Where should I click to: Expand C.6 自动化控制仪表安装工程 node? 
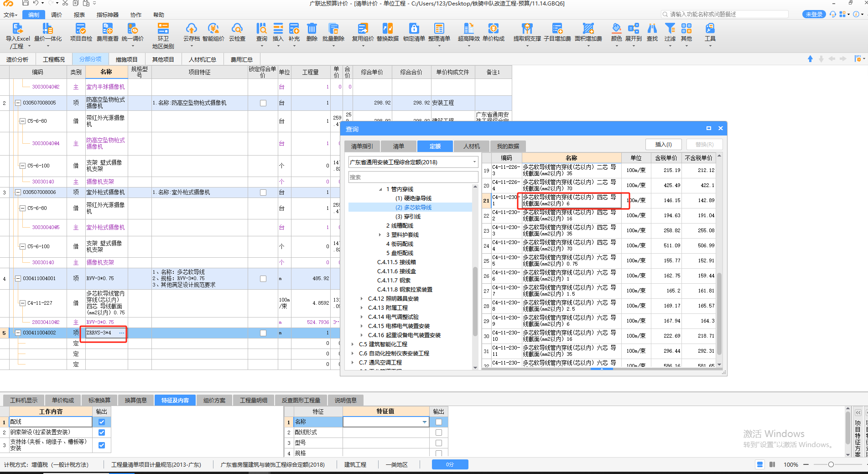click(x=353, y=354)
